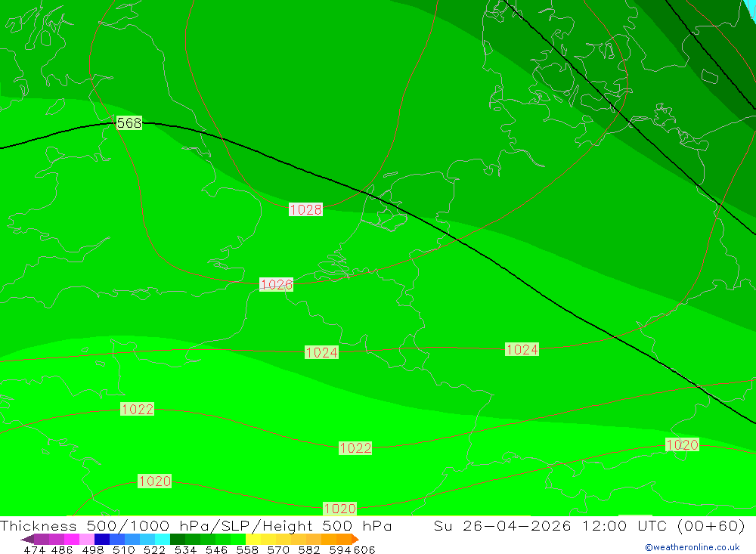Screen dimensions: 756x554
Task: Click the 1022 label just above the bottom 1020 label
Action: (355, 448)
